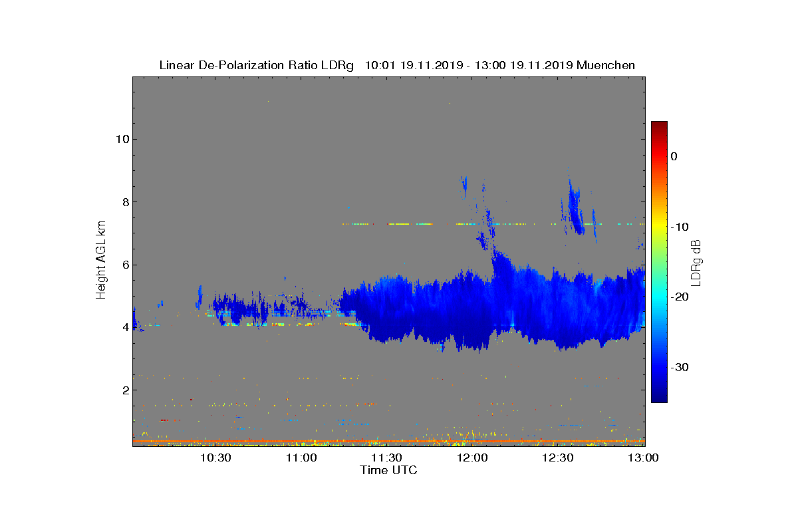The width and height of the screenshot is (798, 532).
Task: Click the dark blue bottom of colorbar
Action: (x=659, y=398)
